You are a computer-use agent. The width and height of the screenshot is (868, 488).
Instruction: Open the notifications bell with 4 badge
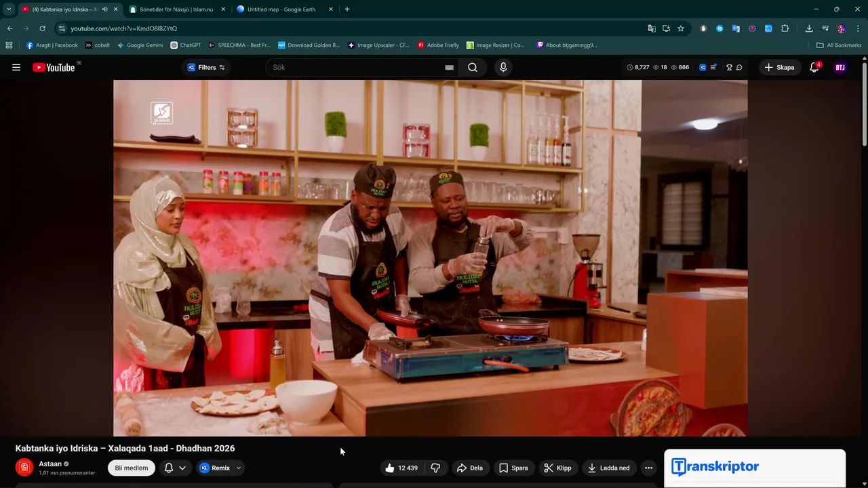tap(814, 67)
